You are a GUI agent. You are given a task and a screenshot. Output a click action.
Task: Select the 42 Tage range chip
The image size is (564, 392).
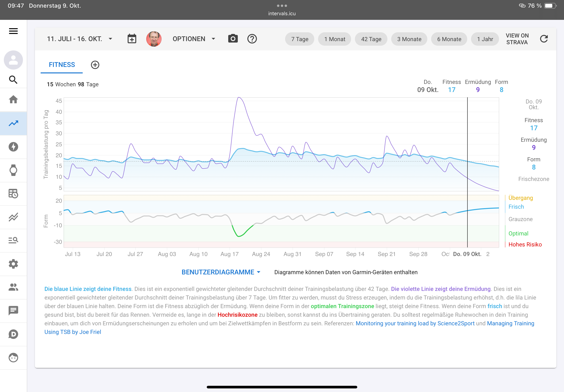pyautogui.click(x=371, y=39)
